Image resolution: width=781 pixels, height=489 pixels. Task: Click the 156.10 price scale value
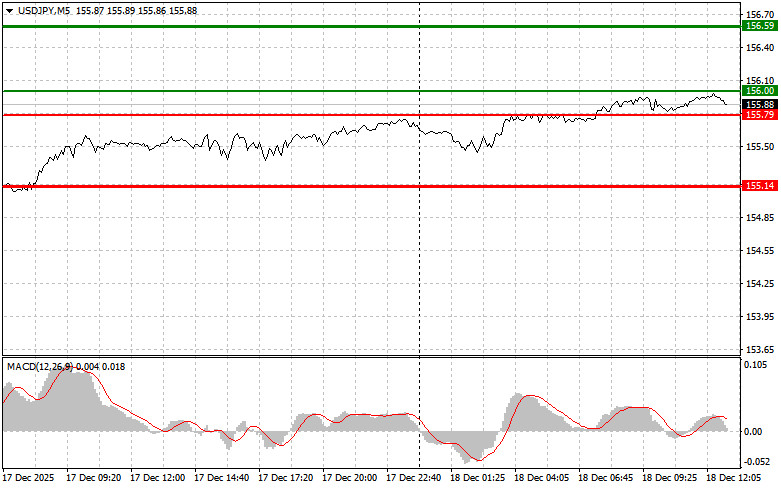(x=760, y=81)
